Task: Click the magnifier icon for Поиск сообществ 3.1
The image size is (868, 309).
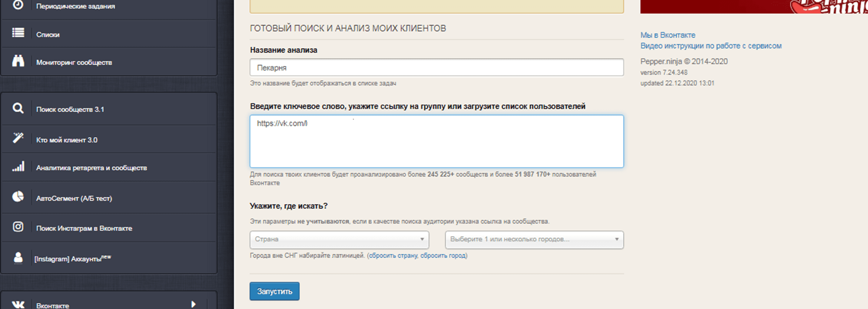Action: tap(18, 108)
